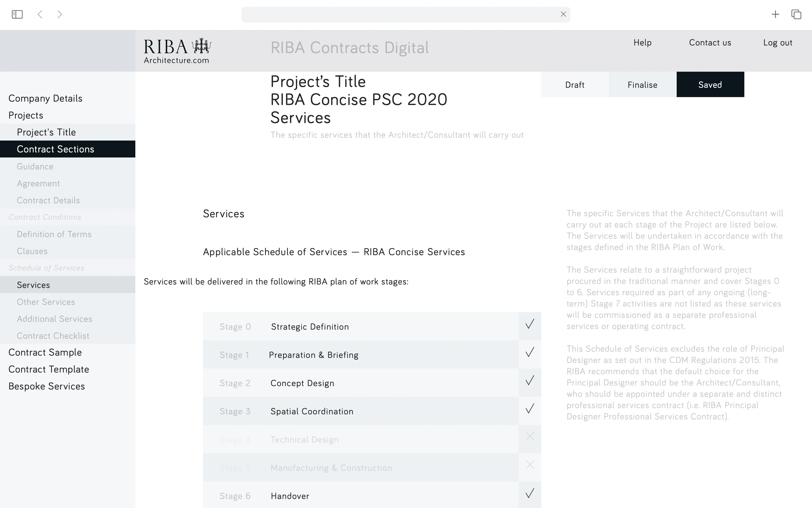Screen dimensions: 812x508
Task: Open Projects in sidebar
Action: tap(26, 115)
